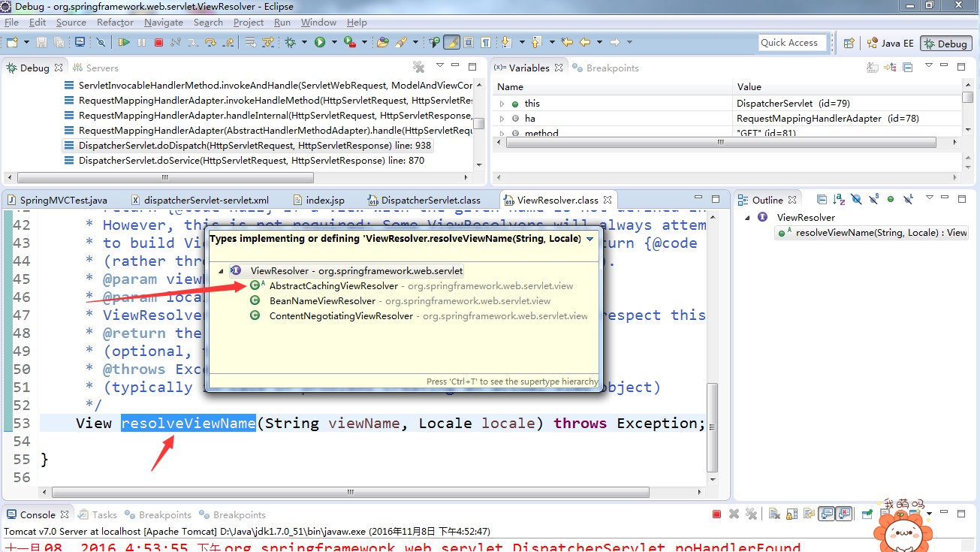Click the New file wizard icon

12,42
